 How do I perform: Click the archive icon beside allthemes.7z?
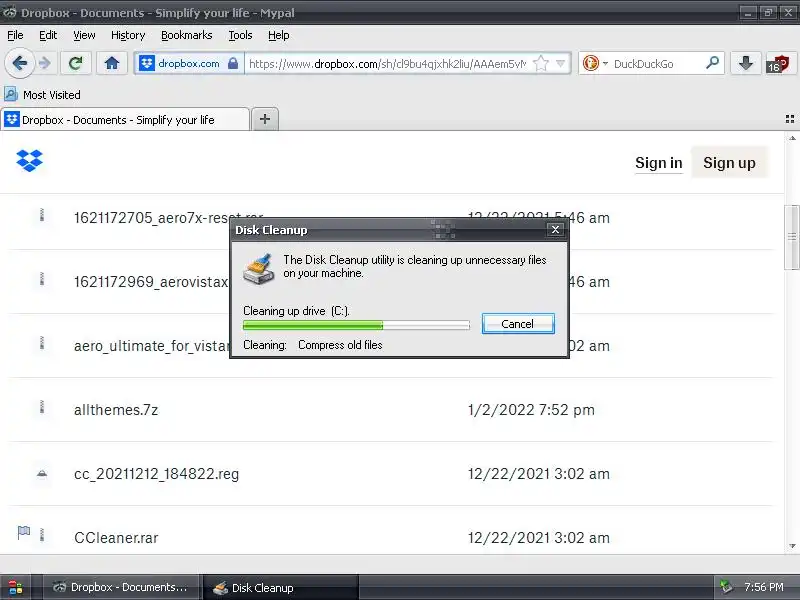tap(42, 407)
